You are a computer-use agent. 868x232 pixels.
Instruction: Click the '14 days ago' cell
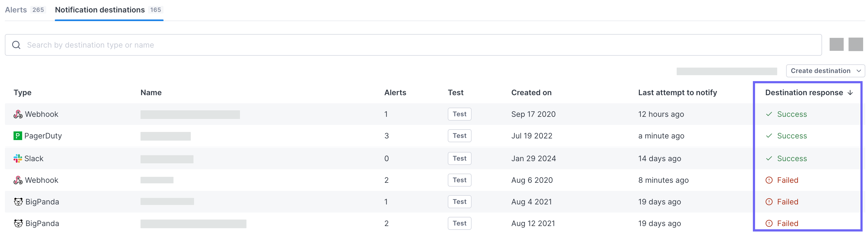coord(659,158)
